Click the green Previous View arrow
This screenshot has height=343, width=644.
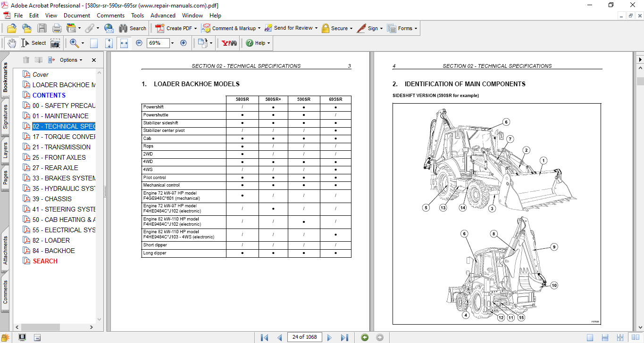point(364,337)
